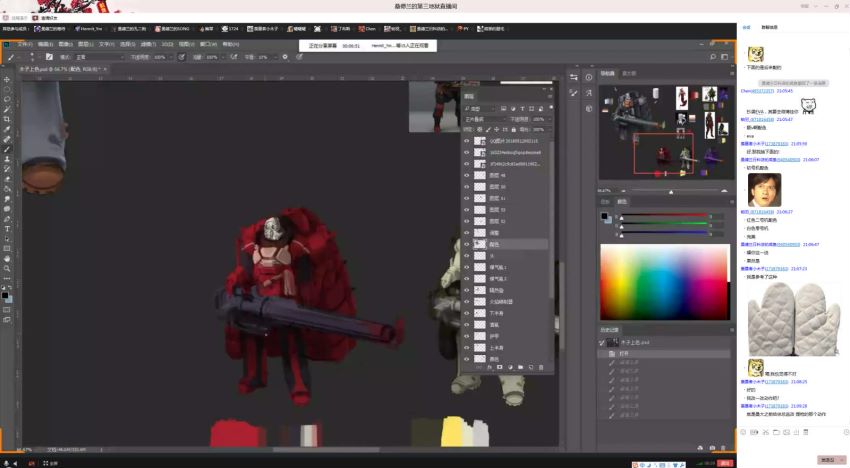The width and height of the screenshot is (850, 468).
Task: Click the Henrick_Yee participant in the top bar
Action: pyautogui.click(x=88, y=29)
